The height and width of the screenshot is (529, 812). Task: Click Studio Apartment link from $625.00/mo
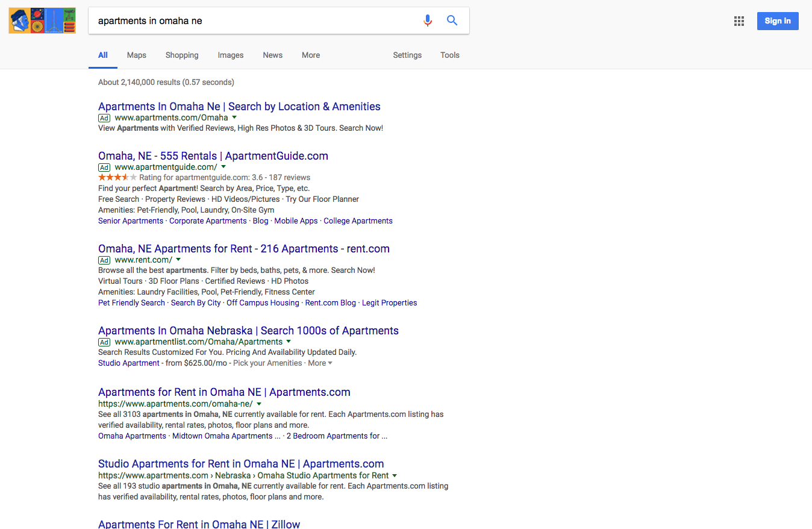[129, 363]
